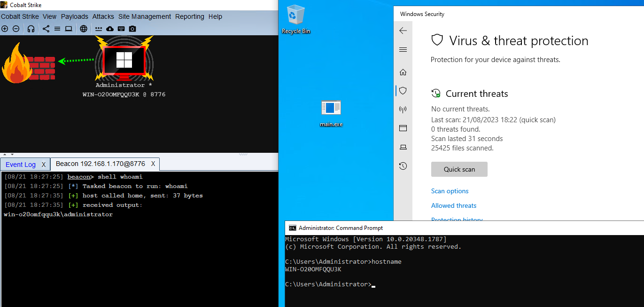Open the Attacks menu

point(103,16)
